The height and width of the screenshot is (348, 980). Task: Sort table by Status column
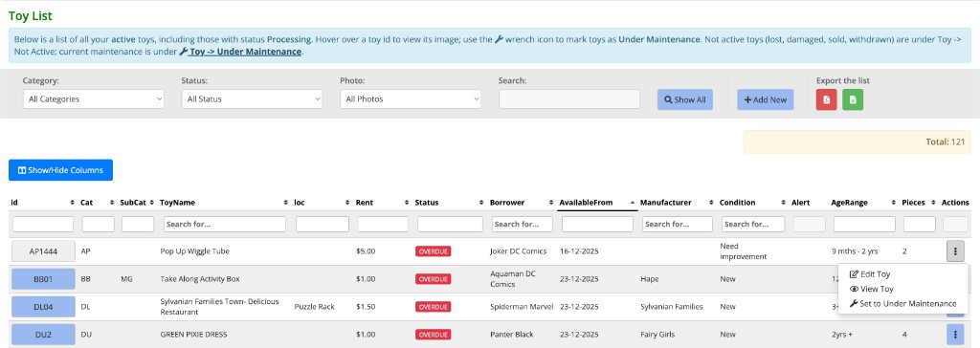[x=481, y=203]
